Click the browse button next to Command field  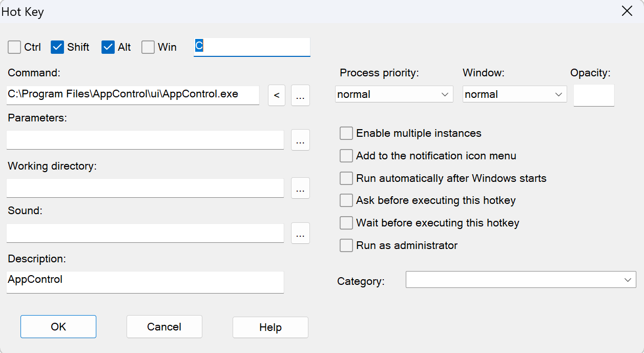pos(300,95)
